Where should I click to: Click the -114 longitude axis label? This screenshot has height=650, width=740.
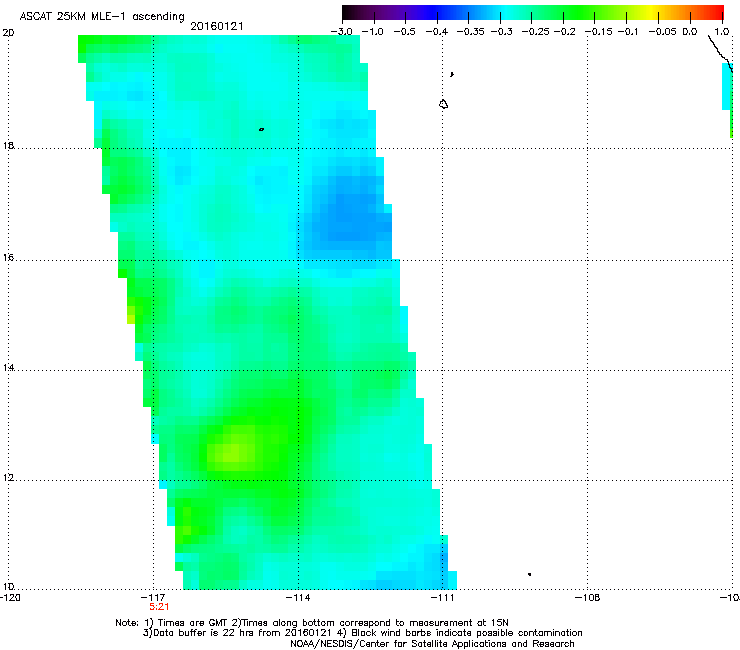pos(298,598)
